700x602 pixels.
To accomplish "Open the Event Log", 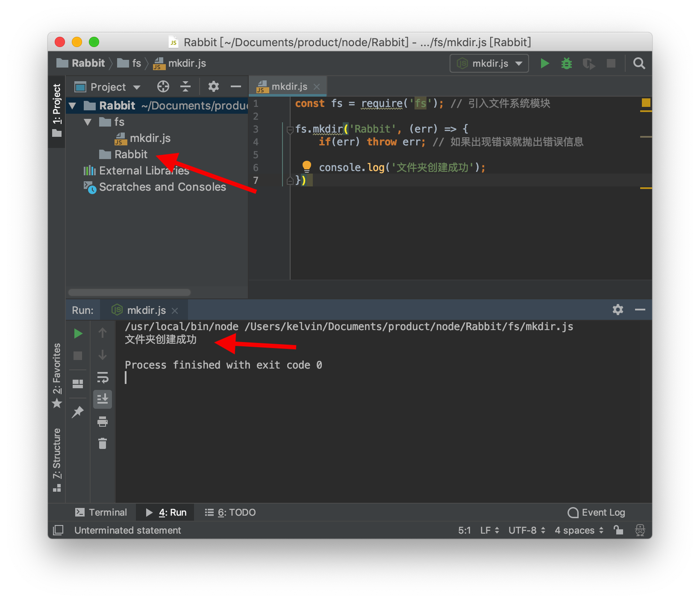I will 596,512.
